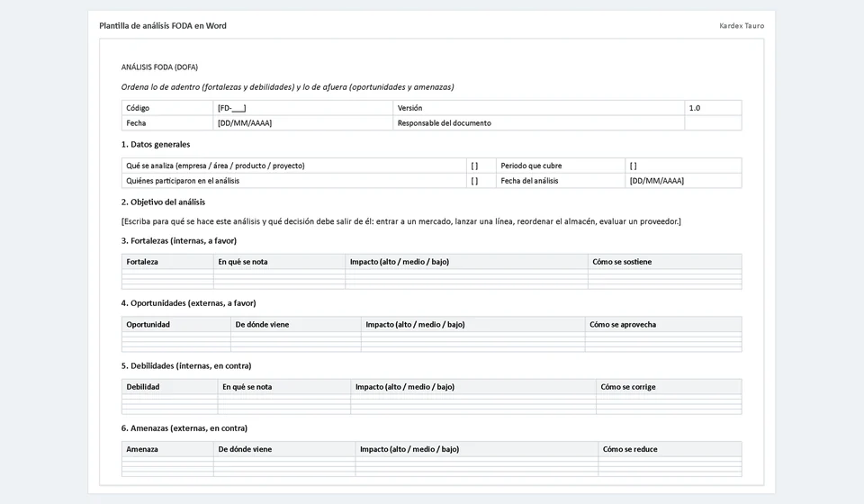
Task: Click the 'Plantilla de análisis FODA en Word' title
Action: pyautogui.click(x=163, y=26)
